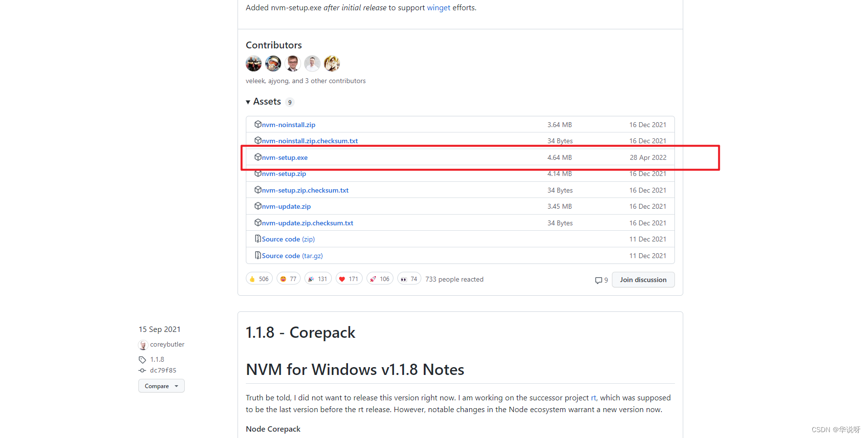Click the comment icon showing 9 comments

pos(601,280)
